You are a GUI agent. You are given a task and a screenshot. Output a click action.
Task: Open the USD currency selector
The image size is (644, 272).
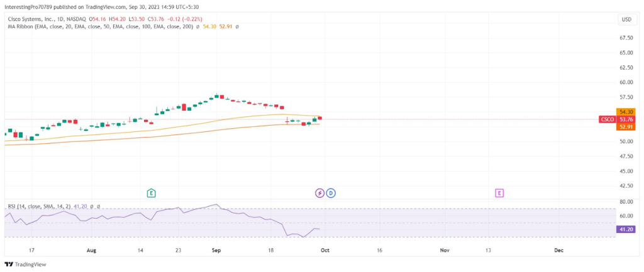click(x=627, y=19)
